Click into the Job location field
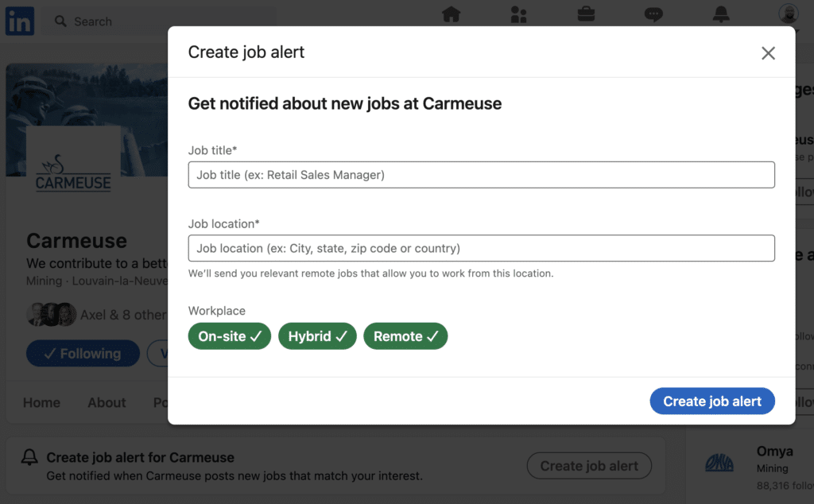814x504 pixels. 481,248
